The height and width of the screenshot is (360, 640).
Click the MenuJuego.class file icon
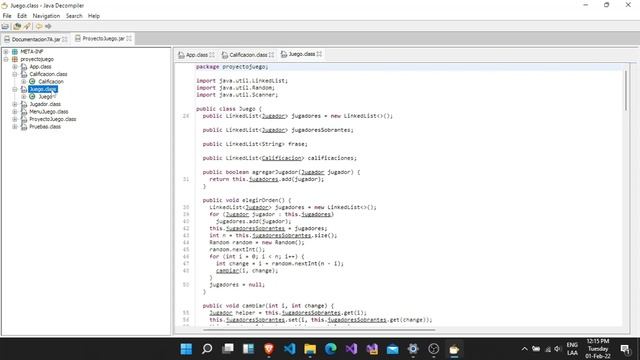point(24,112)
